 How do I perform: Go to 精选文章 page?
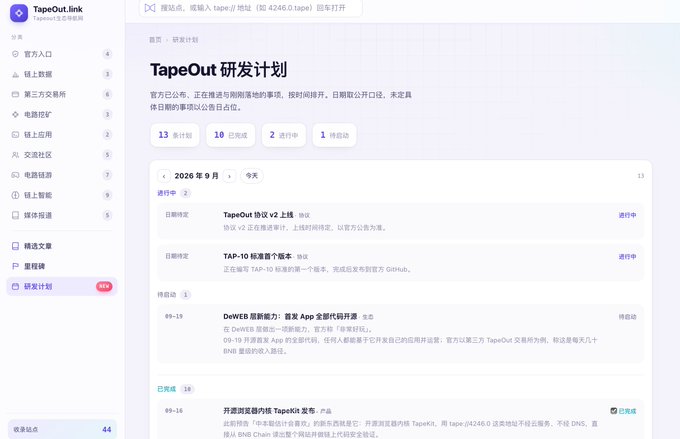pyautogui.click(x=62, y=246)
